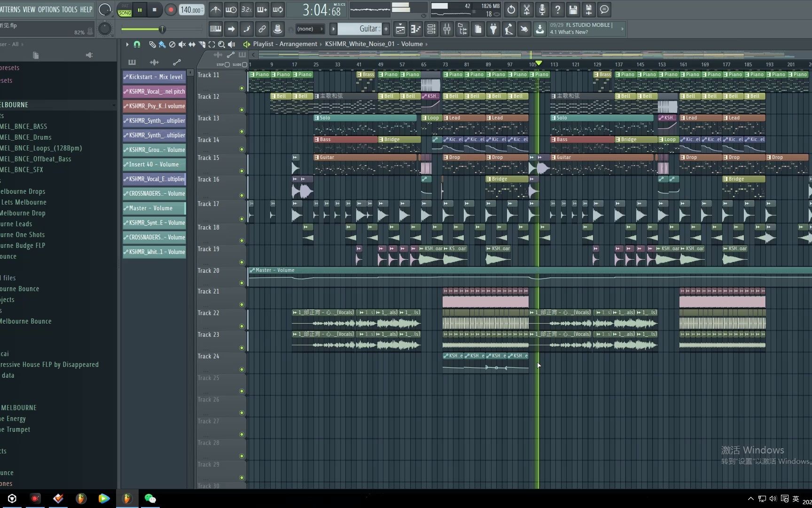Open the playlist view icon
The height and width of the screenshot is (508, 812).
400,29
